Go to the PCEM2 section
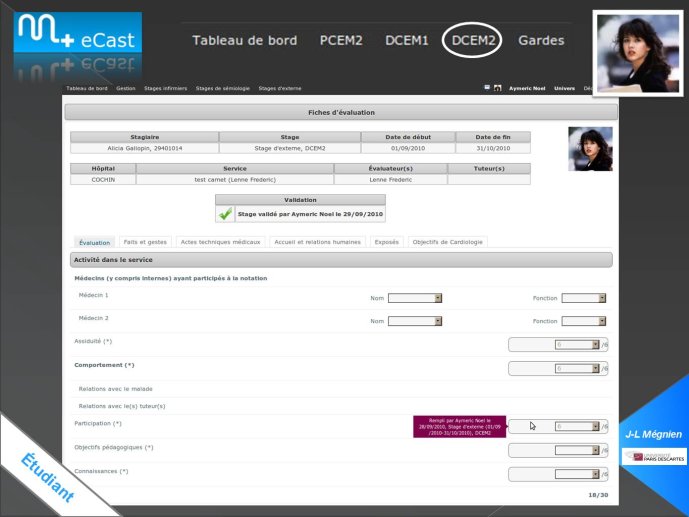 point(341,40)
